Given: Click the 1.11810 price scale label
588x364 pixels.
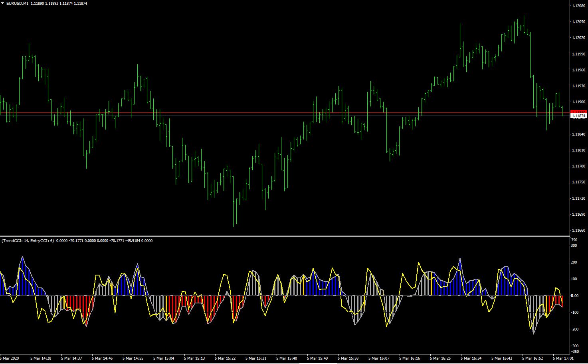Looking at the screenshot, I should [578, 150].
